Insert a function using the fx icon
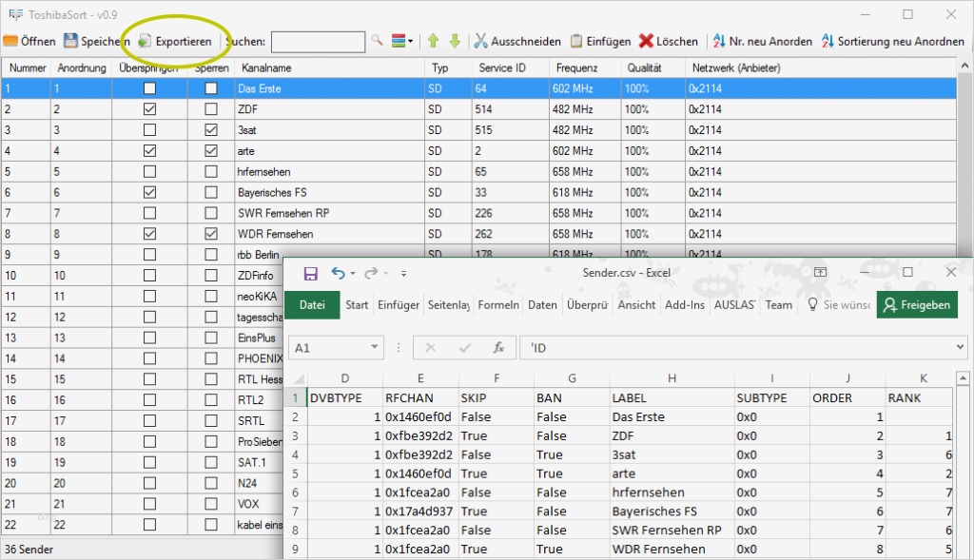 tap(499, 348)
